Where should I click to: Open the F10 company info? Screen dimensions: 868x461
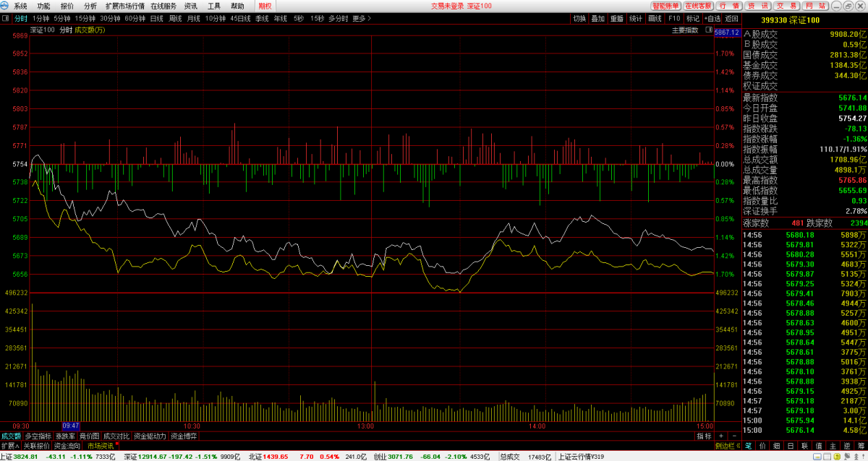(674, 18)
